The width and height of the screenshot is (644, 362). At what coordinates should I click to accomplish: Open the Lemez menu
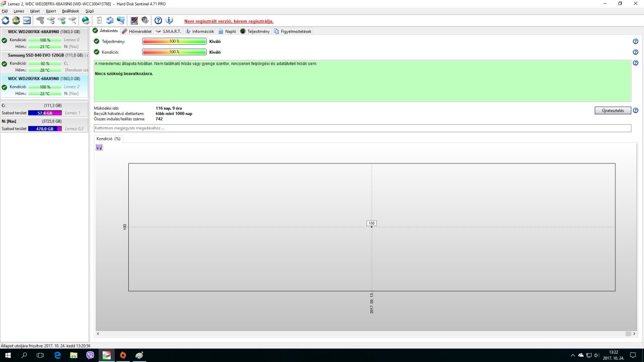tap(19, 11)
